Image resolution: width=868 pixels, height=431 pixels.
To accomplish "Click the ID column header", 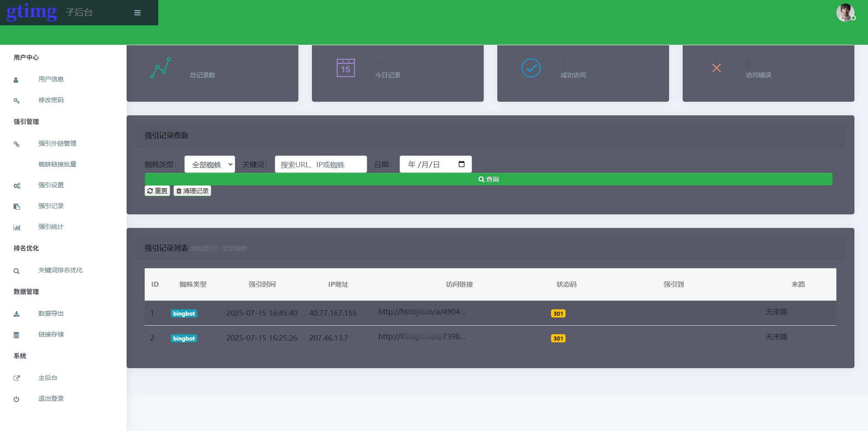I will (155, 284).
